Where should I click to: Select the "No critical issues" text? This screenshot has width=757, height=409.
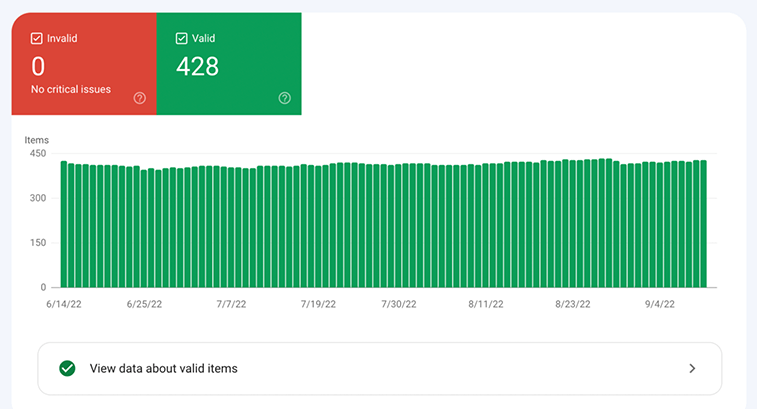(x=71, y=90)
